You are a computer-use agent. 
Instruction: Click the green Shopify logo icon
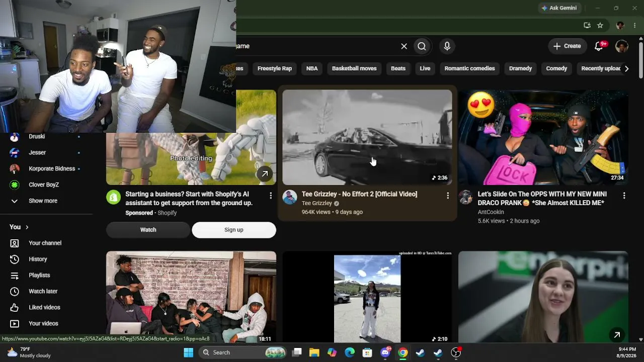pos(113,197)
